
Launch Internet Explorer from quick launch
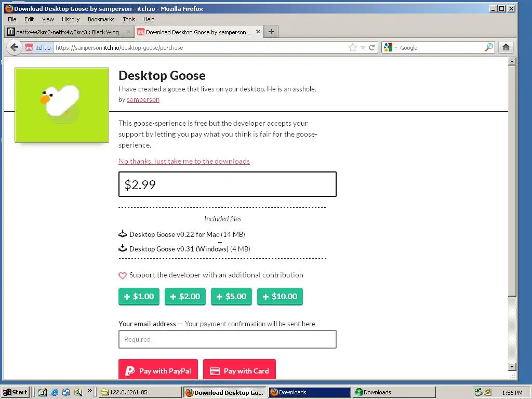pos(54,392)
